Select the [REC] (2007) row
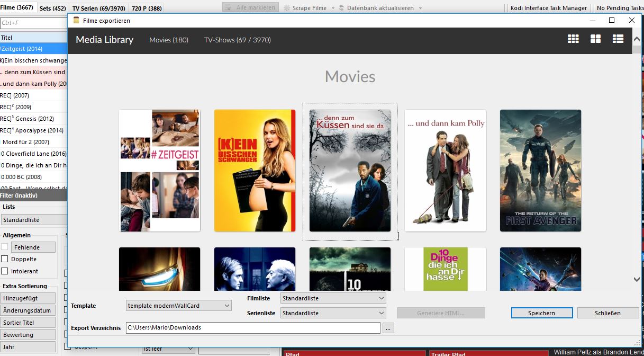Viewport: 644px width, 356px height. [34, 95]
